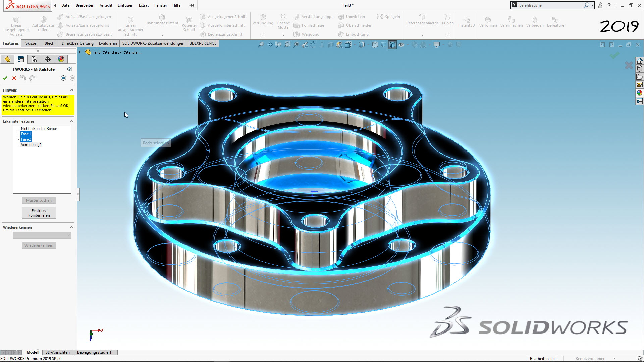The width and height of the screenshot is (644, 362).
Task: Select Zoom In/Out tool
Action: (278, 45)
